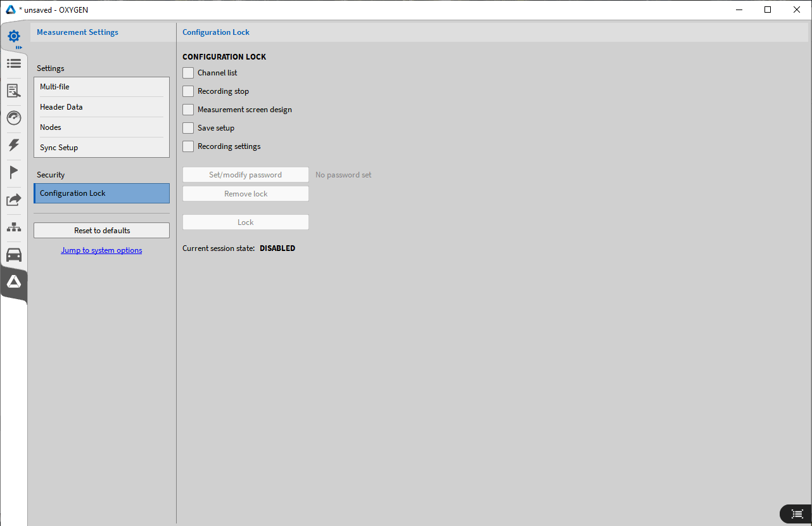This screenshot has width=812, height=526.
Task: Click the car sidebar icon
Action: [x=14, y=255]
